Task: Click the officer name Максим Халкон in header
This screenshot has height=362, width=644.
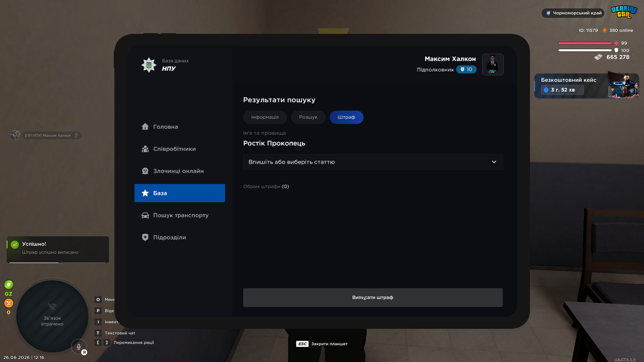Action: 450,59
